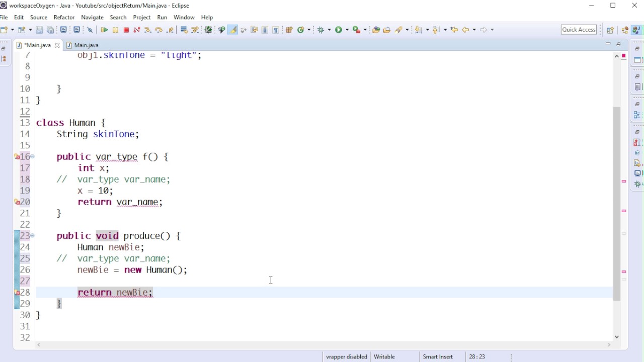Click the Open Type icon
This screenshot has width=644, height=362.
[376, 30]
